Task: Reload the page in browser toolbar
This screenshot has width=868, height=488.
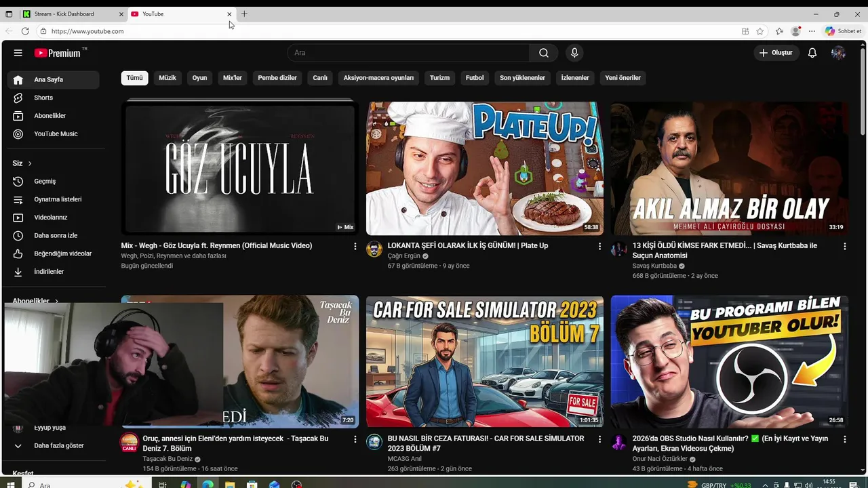Action: point(25,31)
